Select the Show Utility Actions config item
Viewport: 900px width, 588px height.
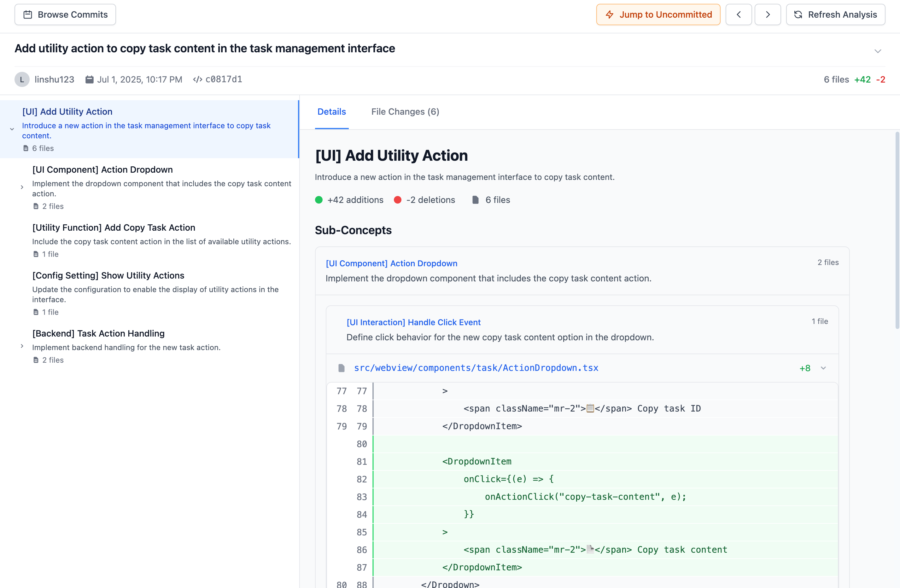pos(108,275)
